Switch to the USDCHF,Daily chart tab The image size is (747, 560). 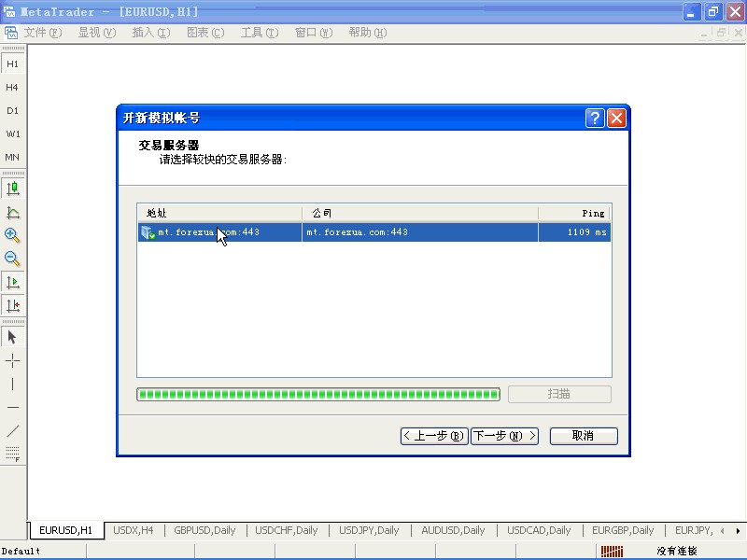click(x=286, y=530)
